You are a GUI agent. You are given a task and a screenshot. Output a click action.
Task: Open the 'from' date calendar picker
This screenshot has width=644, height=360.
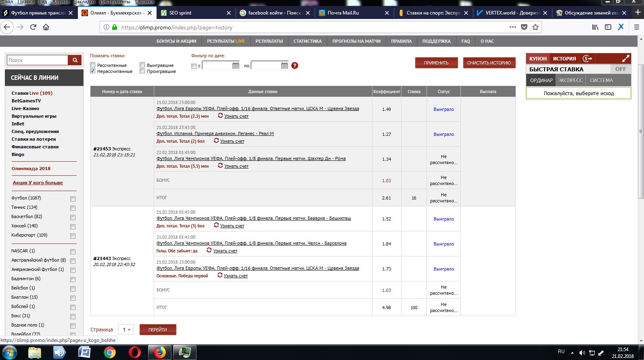(236, 65)
